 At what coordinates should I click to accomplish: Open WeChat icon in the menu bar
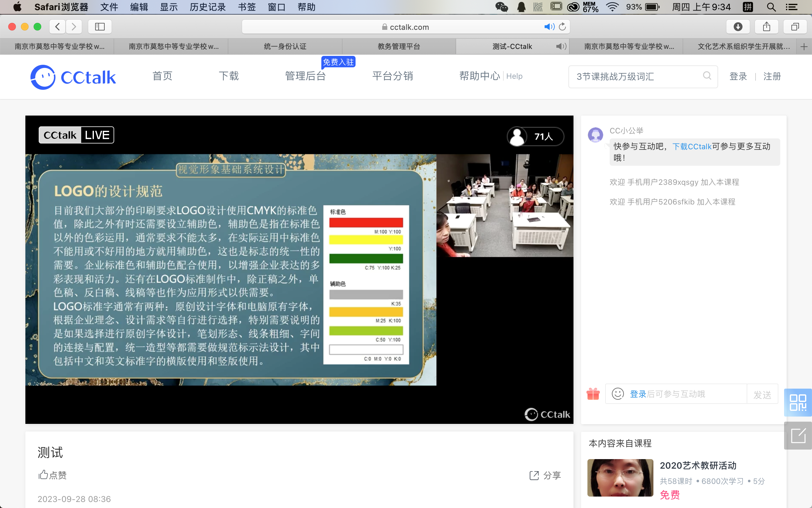tap(501, 7)
